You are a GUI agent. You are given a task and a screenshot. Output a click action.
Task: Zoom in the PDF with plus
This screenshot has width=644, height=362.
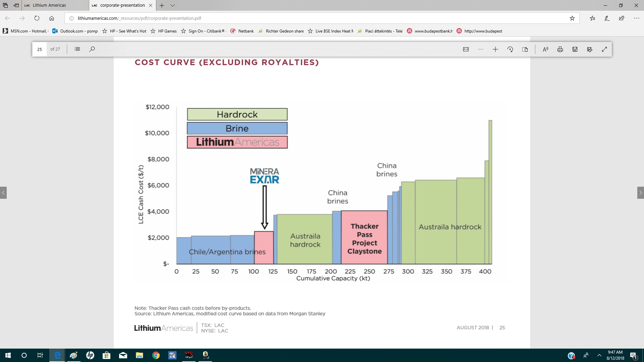(x=495, y=49)
